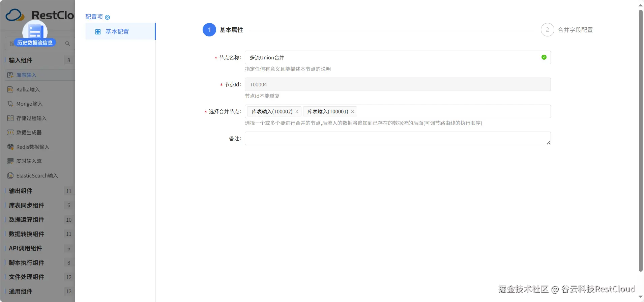644x302 pixels.
Task: Select the 数据生成器 component icon
Action: (x=10, y=132)
